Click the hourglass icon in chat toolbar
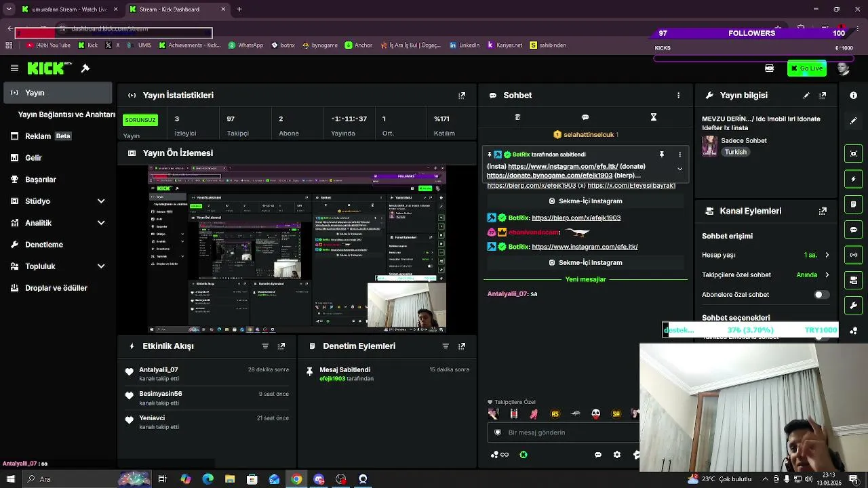Viewport: 868px width, 488px height. tap(654, 117)
